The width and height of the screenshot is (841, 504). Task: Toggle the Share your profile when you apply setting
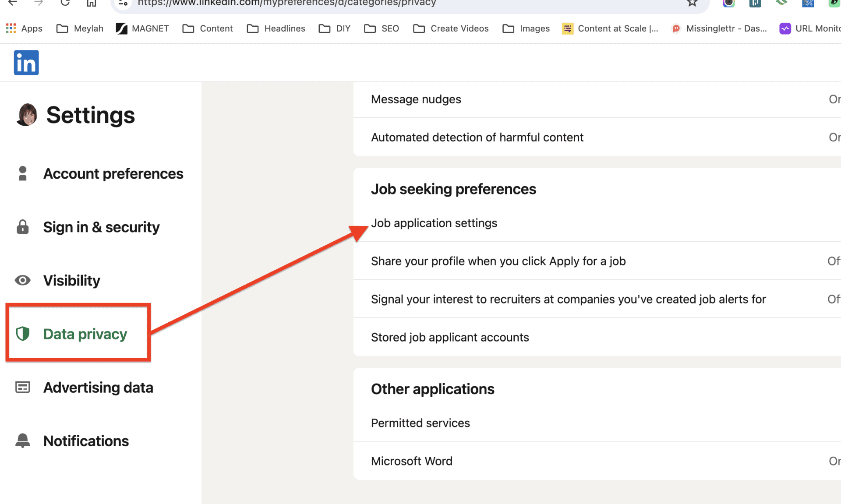point(834,261)
